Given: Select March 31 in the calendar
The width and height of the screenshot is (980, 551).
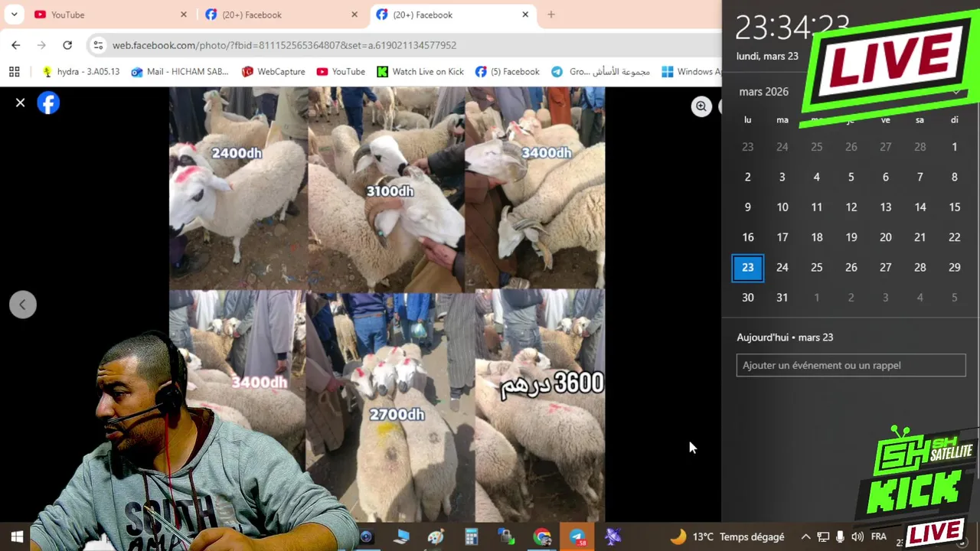Looking at the screenshot, I should 782,298.
